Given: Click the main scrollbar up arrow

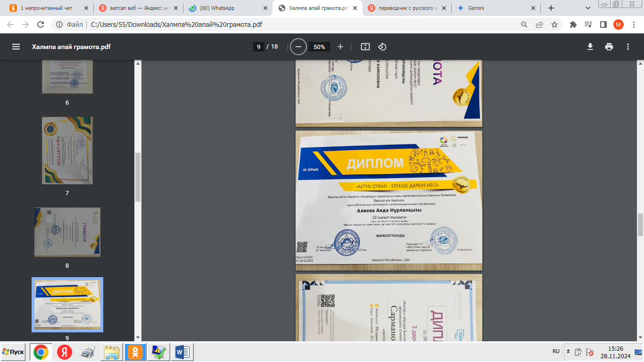Looking at the screenshot, I should (x=641, y=63).
